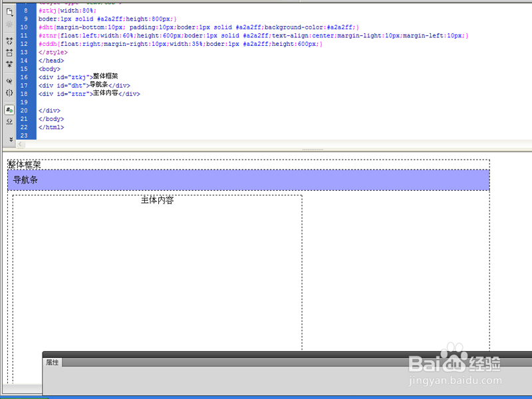Image resolution: width=532 pixels, height=399 pixels.
Task: Click line number 23 in gutter
Action: [x=24, y=136]
